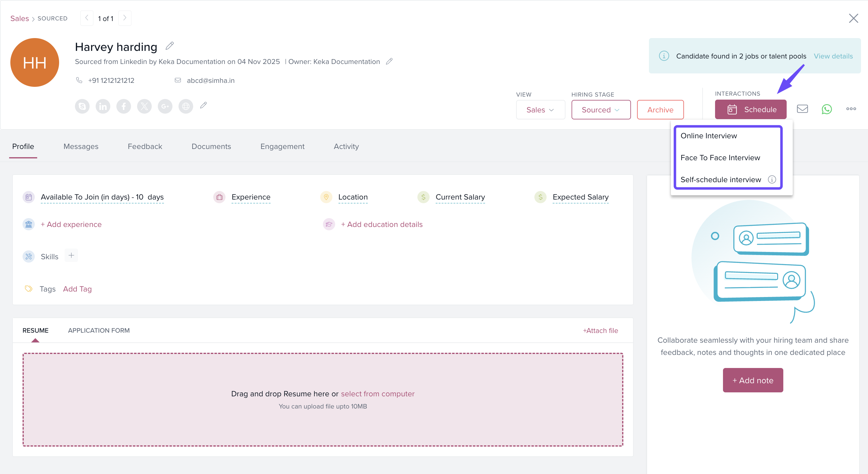Image resolution: width=868 pixels, height=474 pixels.
Task: Edit candidate name with pencil icon
Action: [x=170, y=46]
